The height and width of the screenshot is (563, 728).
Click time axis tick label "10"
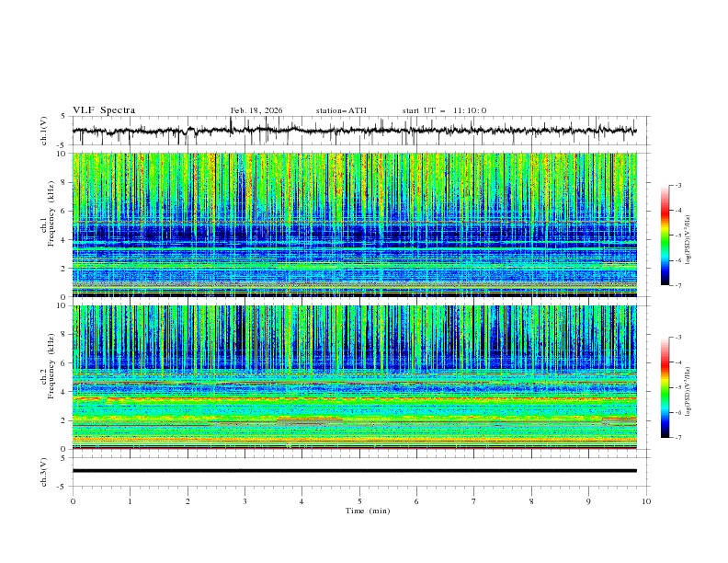646,501
